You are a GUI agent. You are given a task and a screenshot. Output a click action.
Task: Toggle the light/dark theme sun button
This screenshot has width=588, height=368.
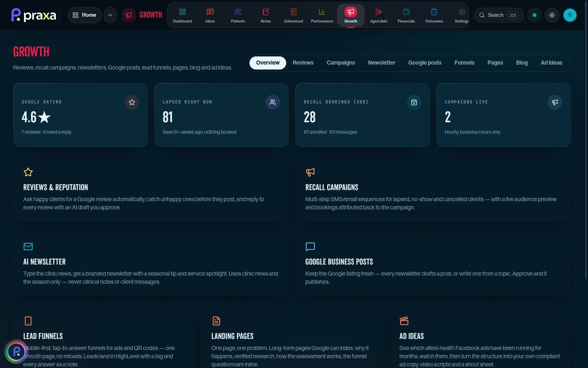click(x=552, y=15)
